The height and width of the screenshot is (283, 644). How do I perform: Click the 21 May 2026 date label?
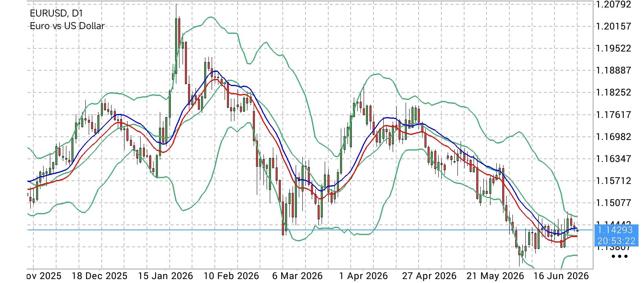tap(495, 276)
